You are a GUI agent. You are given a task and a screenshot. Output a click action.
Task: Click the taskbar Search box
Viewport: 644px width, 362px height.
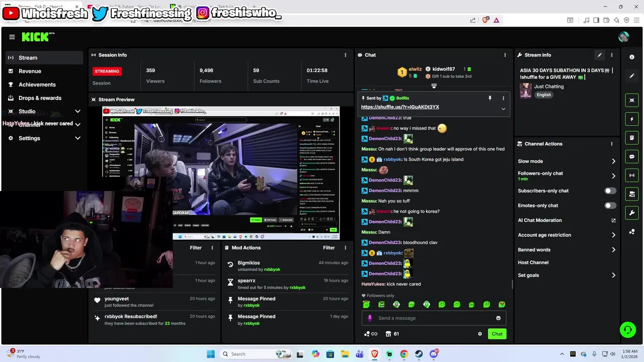pyautogui.click(x=257, y=354)
